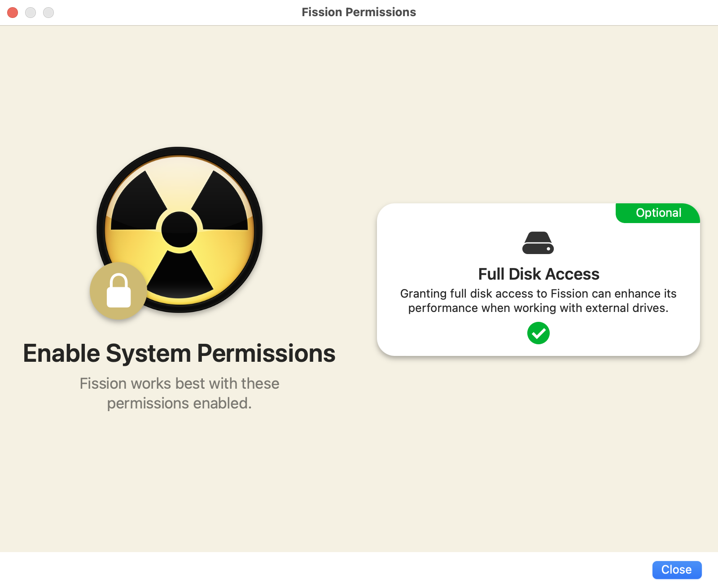Click the gray minimize window button
The height and width of the screenshot is (588, 718).
(31, 13)
